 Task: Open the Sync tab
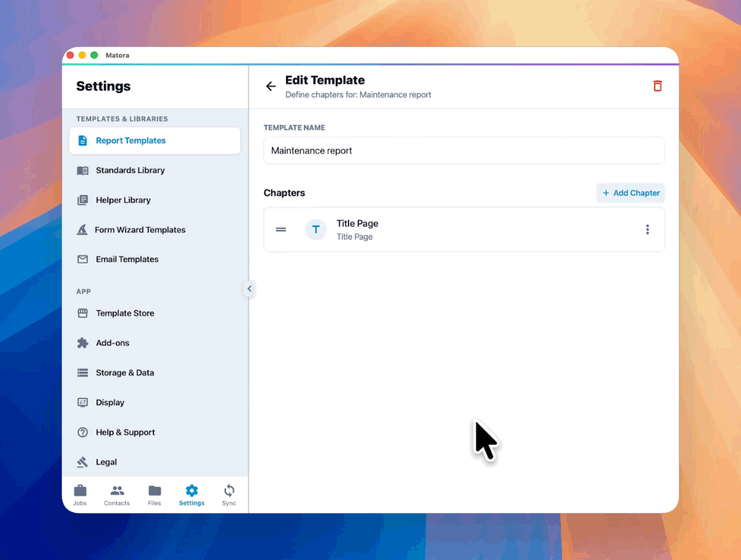pos(229,495)
